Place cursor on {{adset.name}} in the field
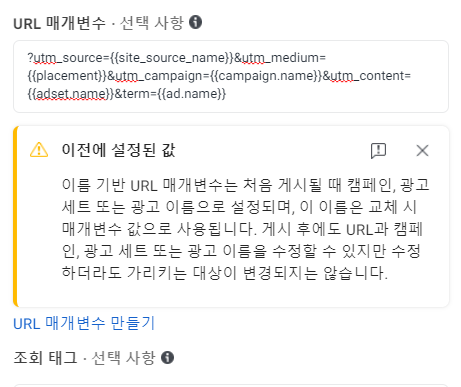Image resolution: width=461 pixels, height=387 pixels. 71,94
